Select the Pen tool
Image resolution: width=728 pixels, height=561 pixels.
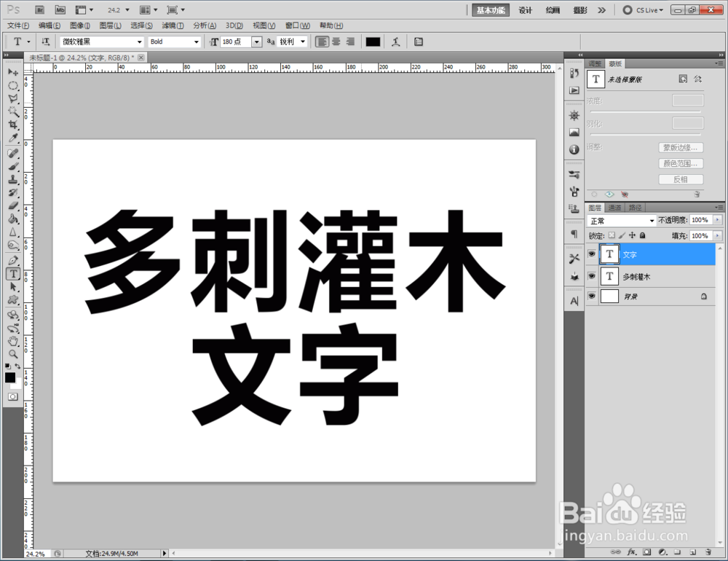tap(13, 260)
